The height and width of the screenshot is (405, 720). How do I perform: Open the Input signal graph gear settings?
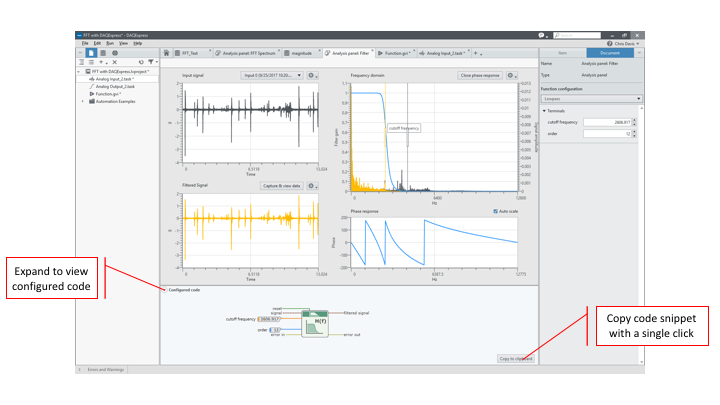tap(313, 75)
